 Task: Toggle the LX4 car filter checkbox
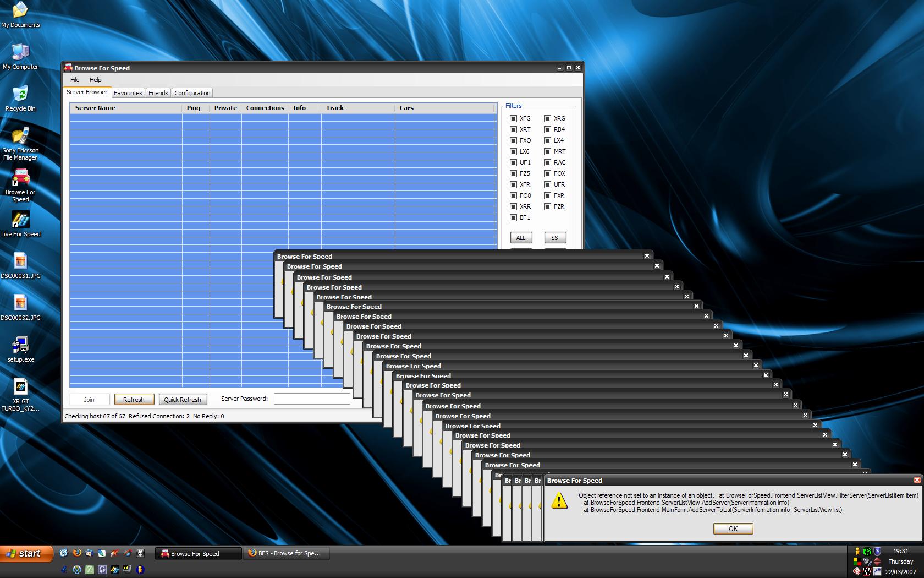(x=547, y=140)
